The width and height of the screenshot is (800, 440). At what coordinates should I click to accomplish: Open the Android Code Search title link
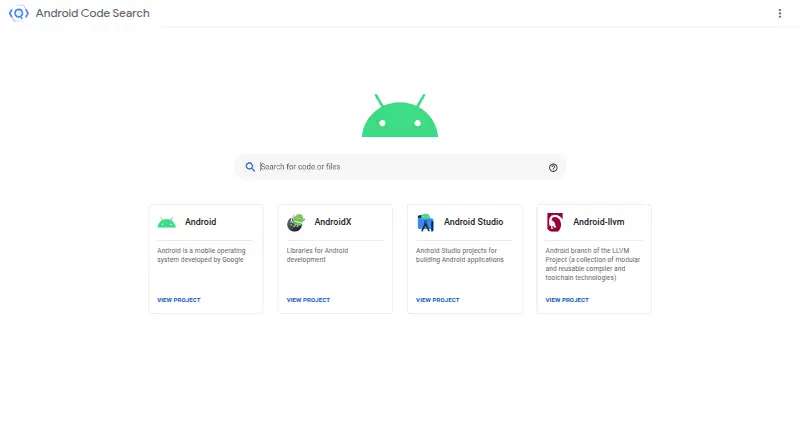coord(92,13)
